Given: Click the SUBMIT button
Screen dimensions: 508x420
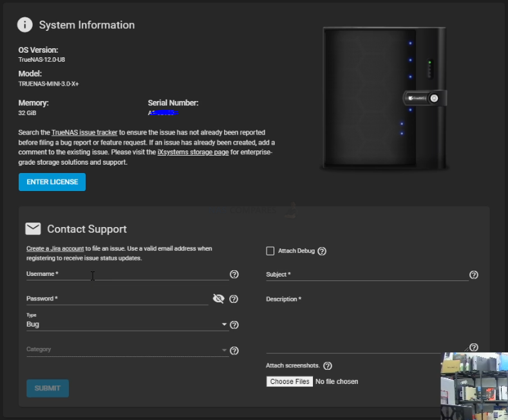Looking at the screenshot, I should point(48,388).
